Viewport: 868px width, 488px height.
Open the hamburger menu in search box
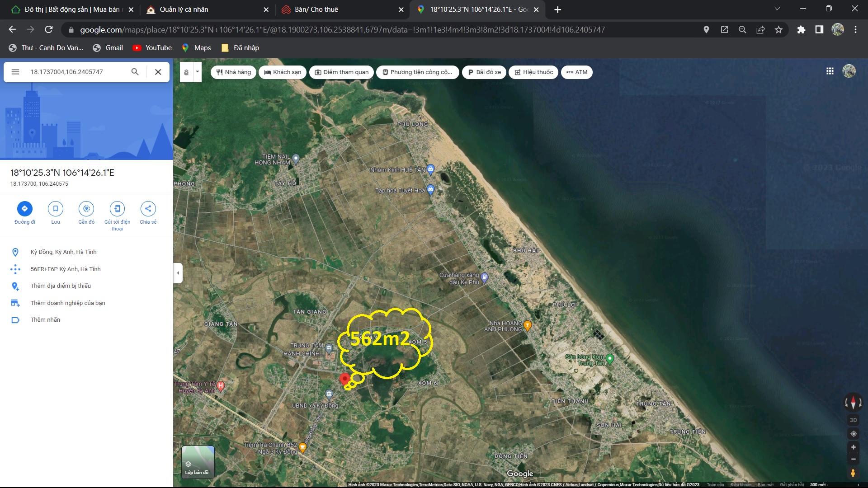(15, 72)
